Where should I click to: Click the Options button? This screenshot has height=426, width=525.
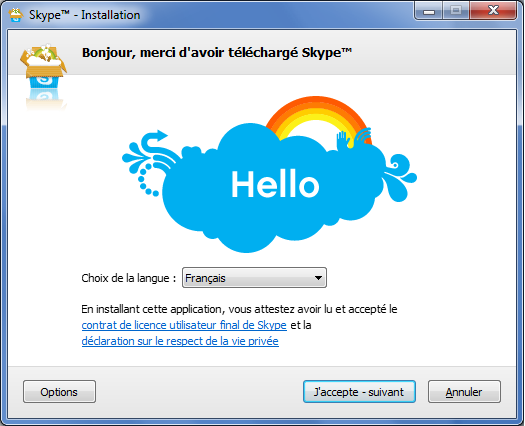click(59, 392)
